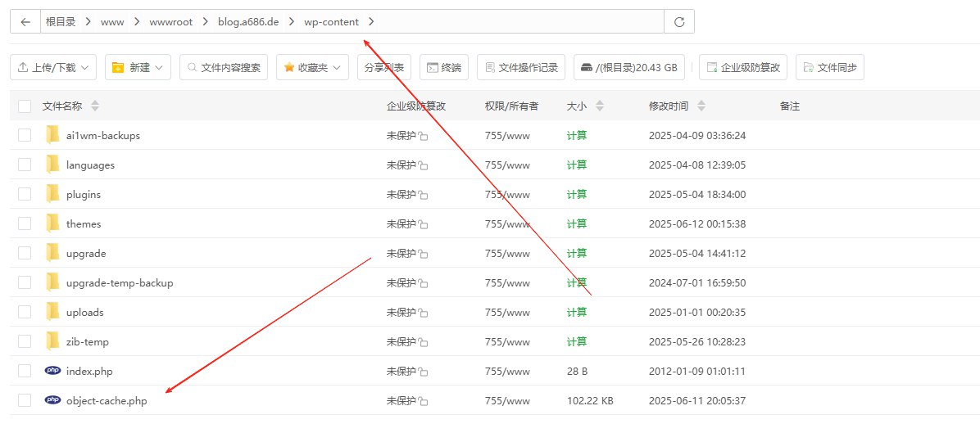The image size is (980, 442).
Task: Click the upgrade folder icon
Action: pyautogui.click(x=53, y=252)
